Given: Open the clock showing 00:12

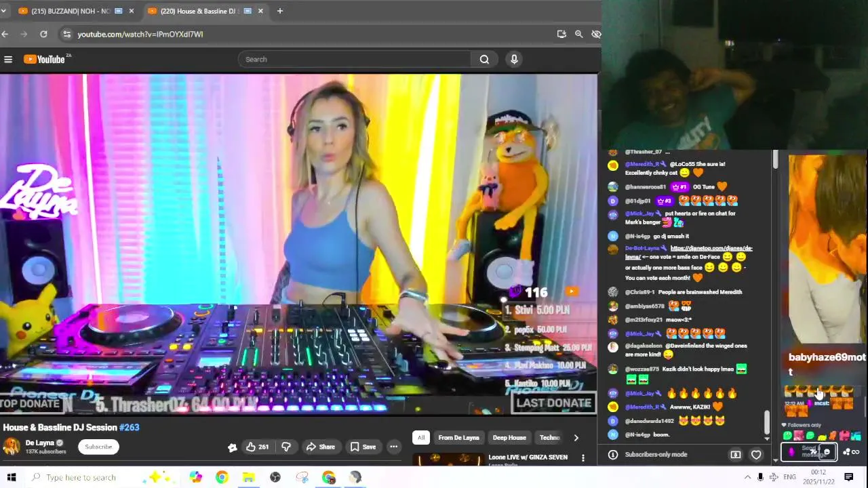Looking at the screenshot, I should click(x=818, y=477).
